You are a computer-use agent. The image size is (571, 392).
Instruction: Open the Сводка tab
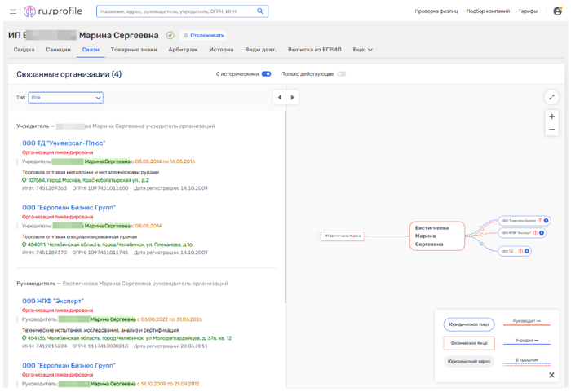pos(24,50)
